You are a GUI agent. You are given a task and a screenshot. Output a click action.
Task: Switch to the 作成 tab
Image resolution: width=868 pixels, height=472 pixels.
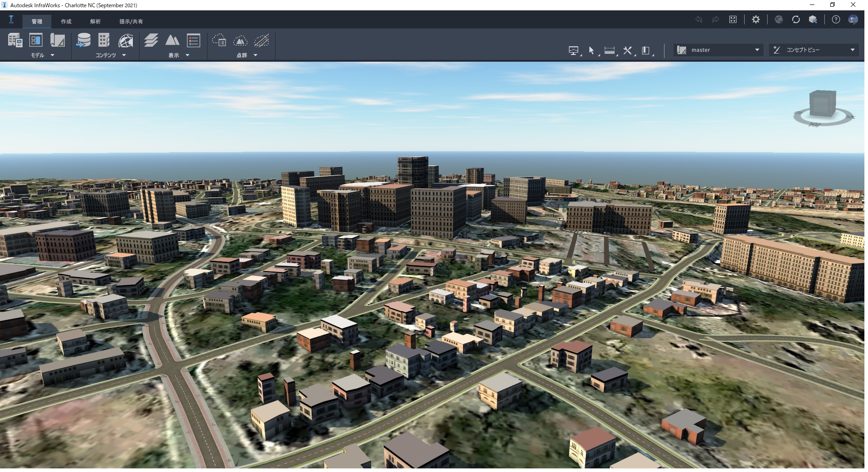(x=66, y=21)
